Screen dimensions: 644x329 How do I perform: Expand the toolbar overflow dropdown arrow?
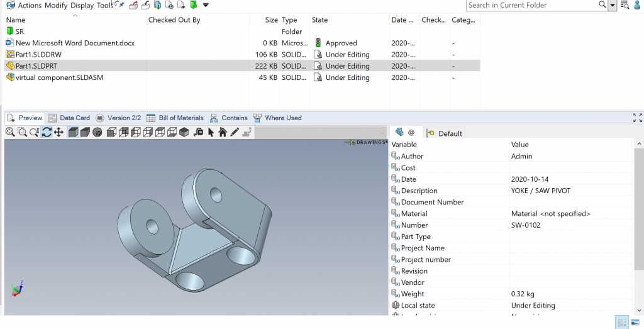(206, 5)
